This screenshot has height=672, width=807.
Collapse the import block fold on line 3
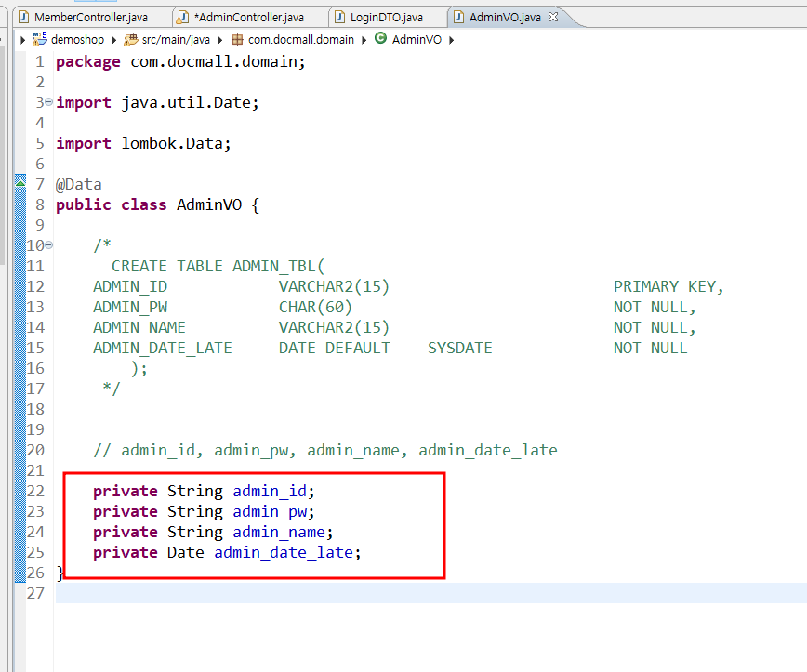point(48,102)
